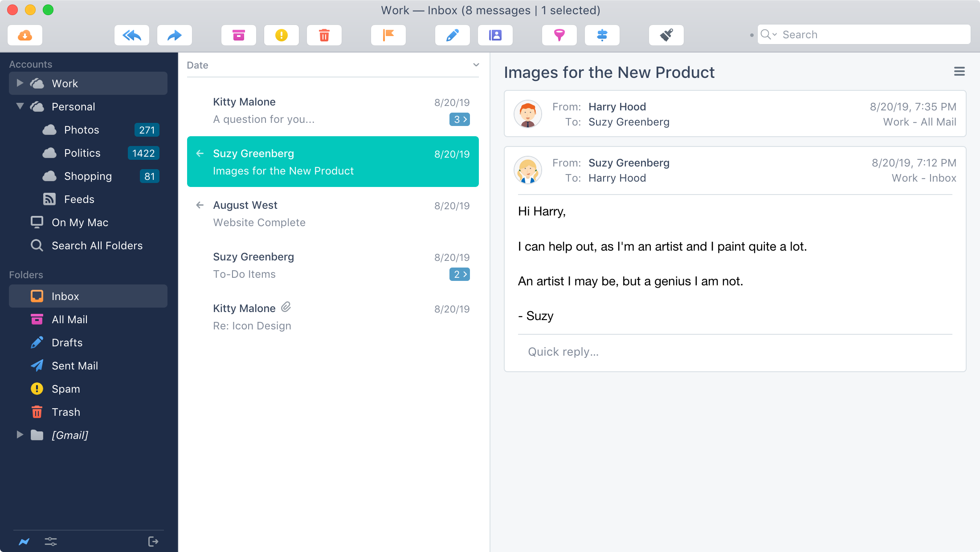Click the Flag message toolbar icon
The image size is (980, 552).
[x=388, y=35]
